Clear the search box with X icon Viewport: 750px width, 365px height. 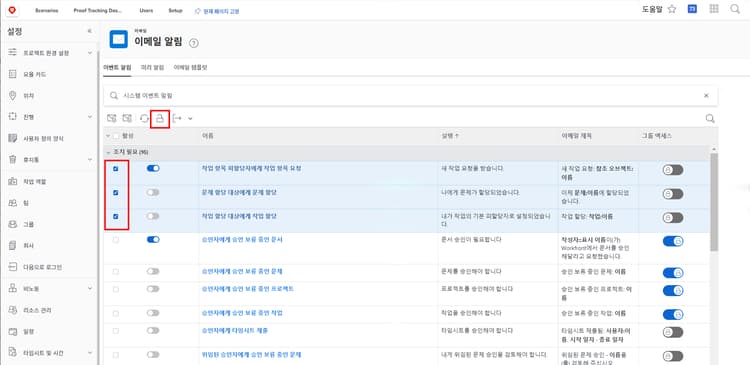coord(706,96)
